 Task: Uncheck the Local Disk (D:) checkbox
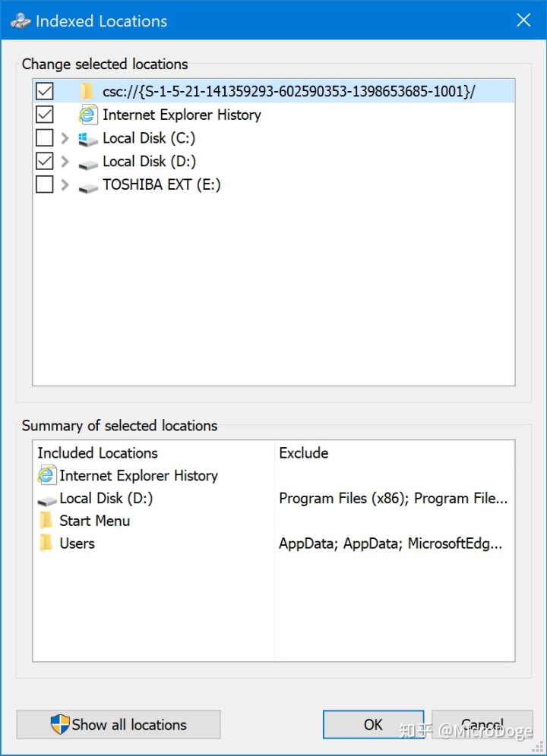[44, 161]
